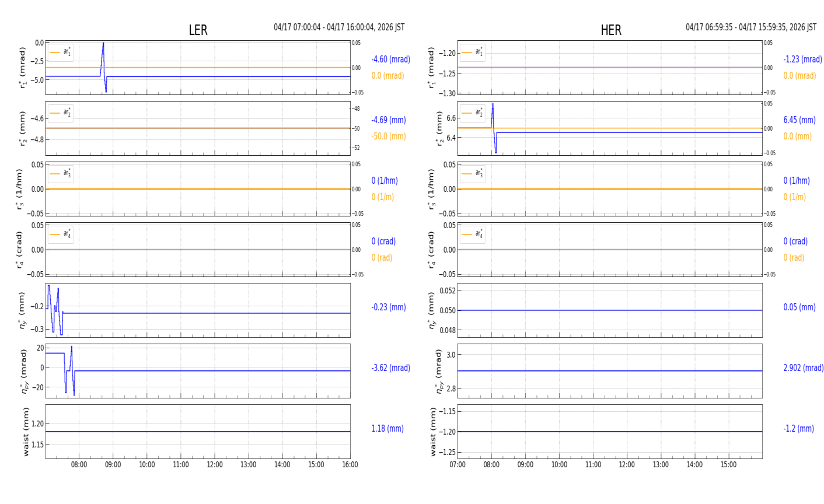The width and height of the screenshot is (824, 504).
Task: Click the LER orange 0 (rad) value
Action: click(x=382, y=258)
